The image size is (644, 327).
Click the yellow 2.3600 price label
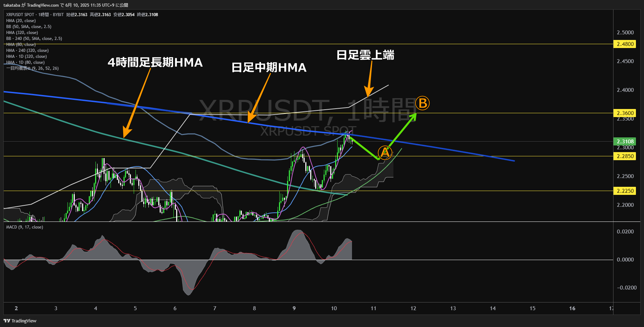coord(625,113)
